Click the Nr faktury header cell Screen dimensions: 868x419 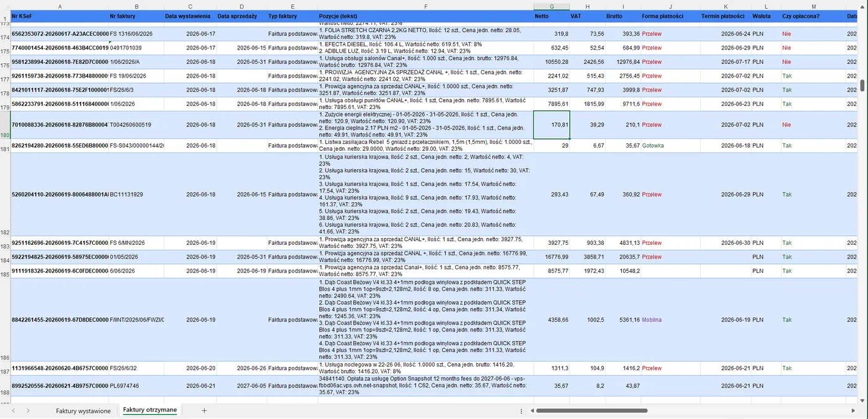136,16
